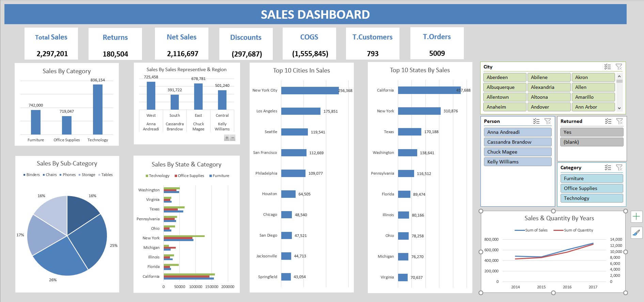Pick Anaheim from City slicer
The height and width of the screenshot is (302, 644).
click(505, 107)
